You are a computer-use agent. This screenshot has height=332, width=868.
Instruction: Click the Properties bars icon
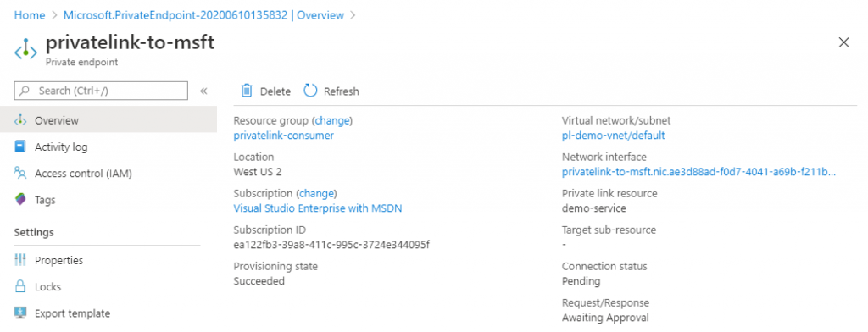(x=20, y=260)
